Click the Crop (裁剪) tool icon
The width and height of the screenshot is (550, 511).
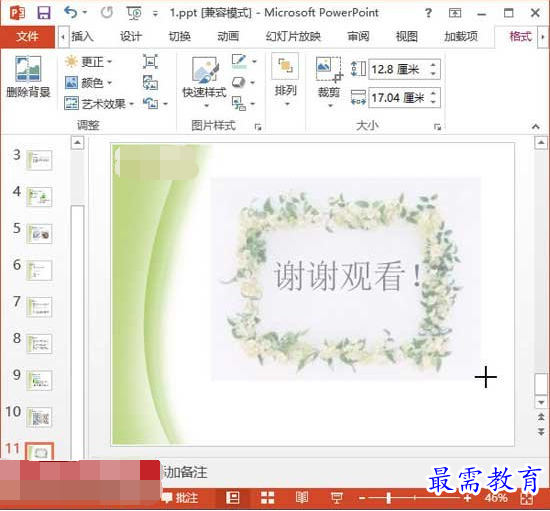click(x=329, y=69)
